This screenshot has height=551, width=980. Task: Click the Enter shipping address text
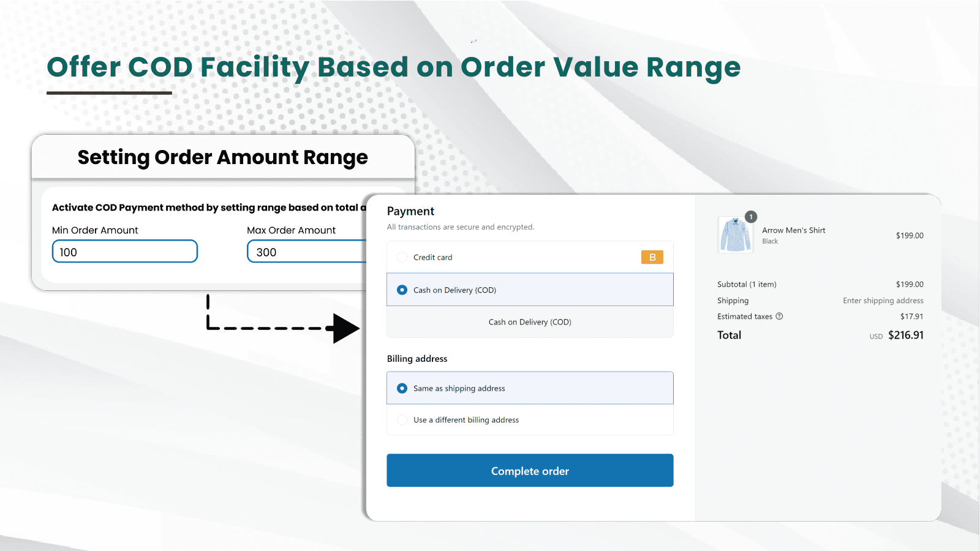point(883,301)
